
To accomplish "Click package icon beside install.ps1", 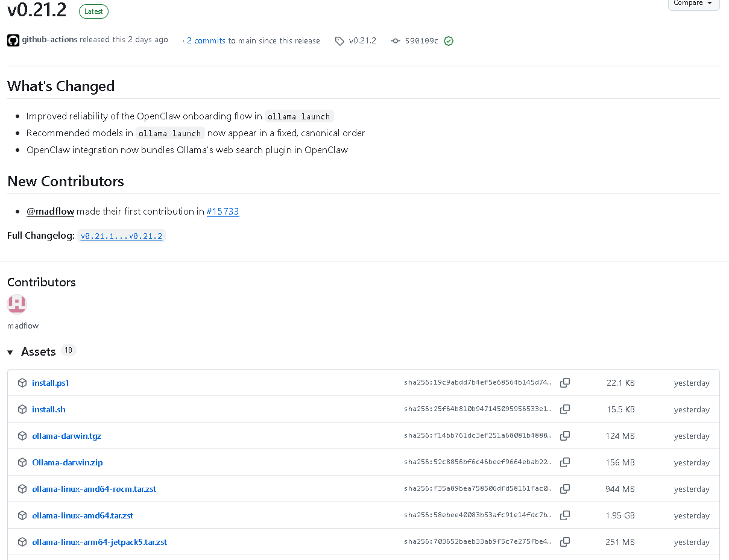I will pyautogui.click(x=22, y=383).
